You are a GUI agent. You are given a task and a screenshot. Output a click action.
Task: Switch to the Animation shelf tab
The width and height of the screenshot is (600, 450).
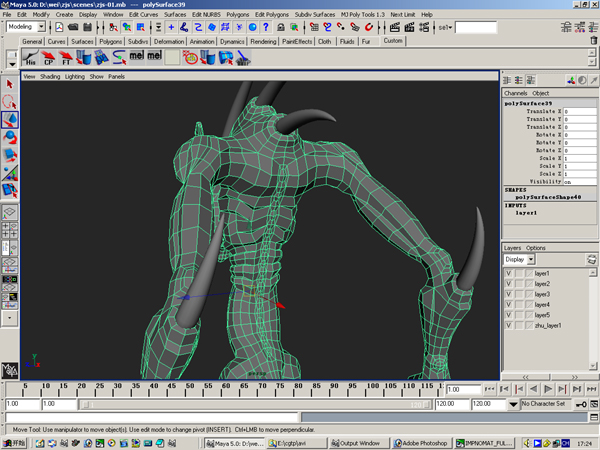click(202, 41)
